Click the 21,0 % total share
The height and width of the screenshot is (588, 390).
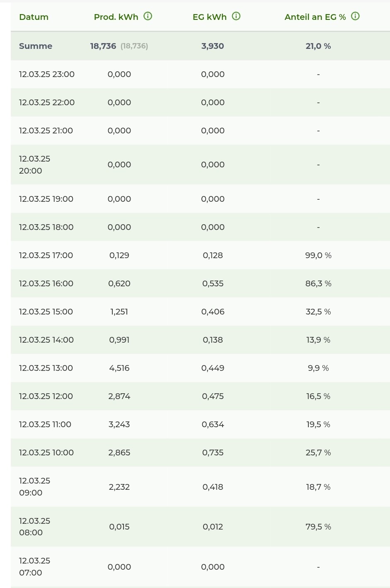[318, 46]
